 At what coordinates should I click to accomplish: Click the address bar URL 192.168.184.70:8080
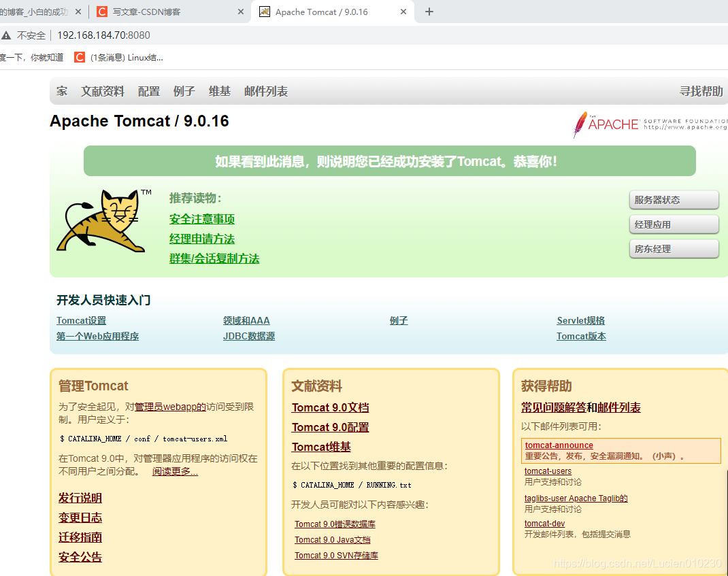[x=103, y=35]
